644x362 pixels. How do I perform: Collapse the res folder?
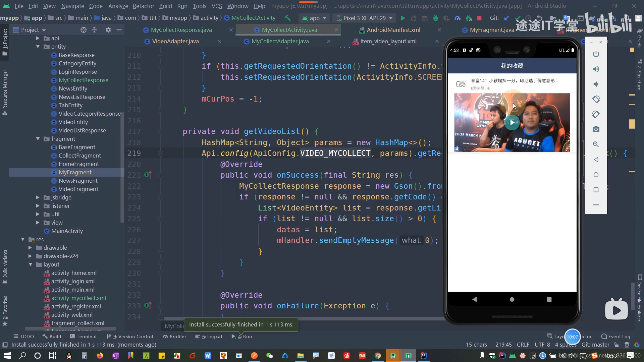point(23,239)
